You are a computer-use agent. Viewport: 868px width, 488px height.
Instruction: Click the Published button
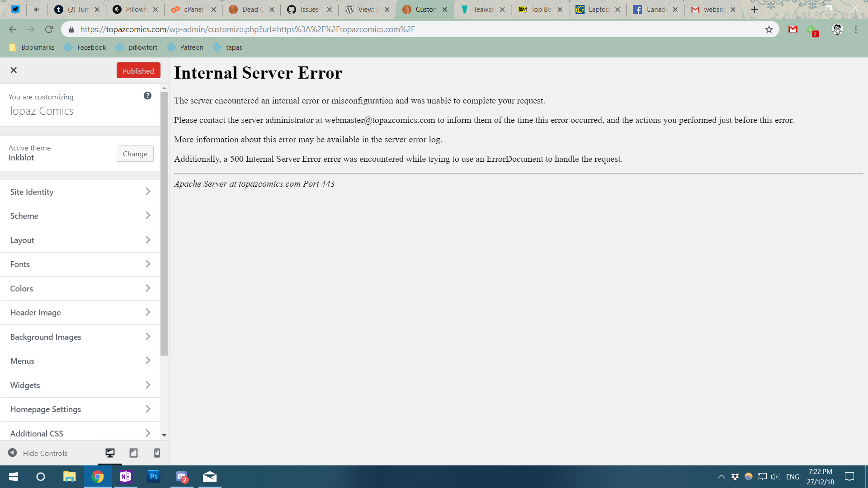[138, 70]
